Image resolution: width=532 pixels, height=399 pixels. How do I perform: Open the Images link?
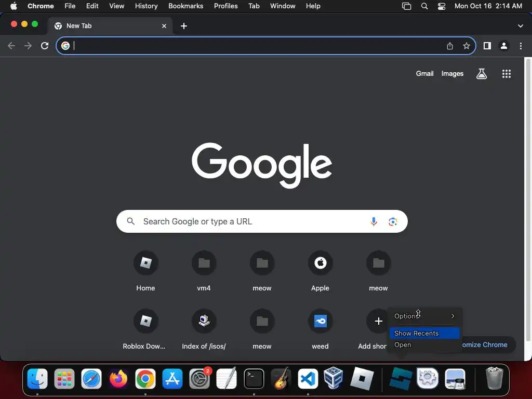click(453, 74)
